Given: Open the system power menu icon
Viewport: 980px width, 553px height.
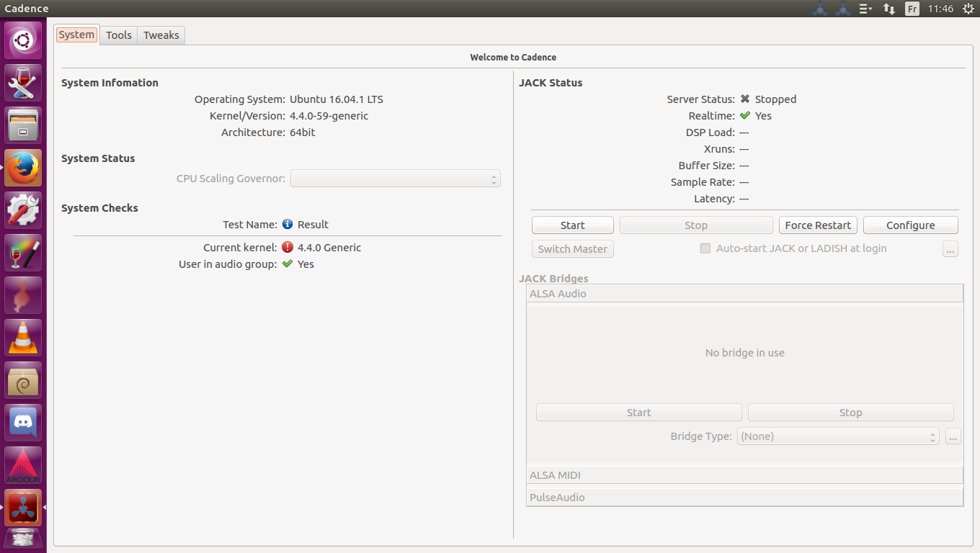Looking at the screenshot, I should tap(968, 9).
